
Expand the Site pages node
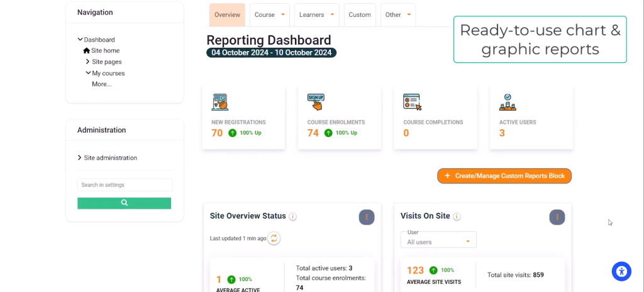[x=88, y=62]
